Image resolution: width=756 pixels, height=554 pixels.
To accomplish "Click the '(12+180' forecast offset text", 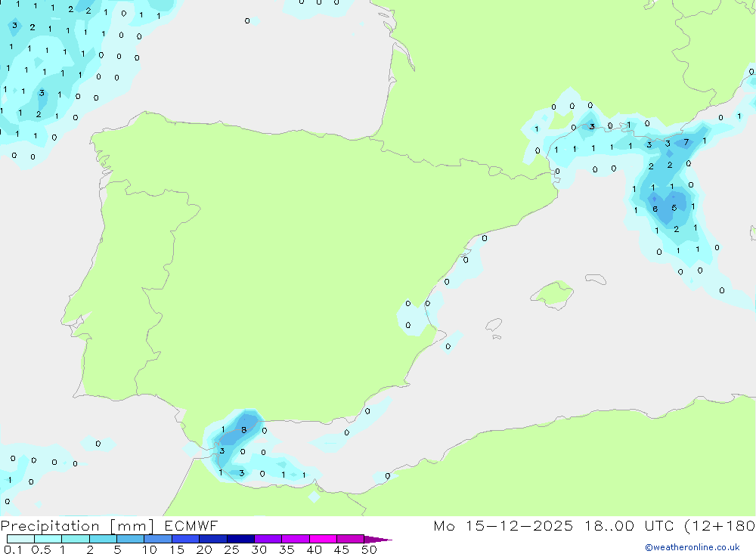I will coord(720,526).
